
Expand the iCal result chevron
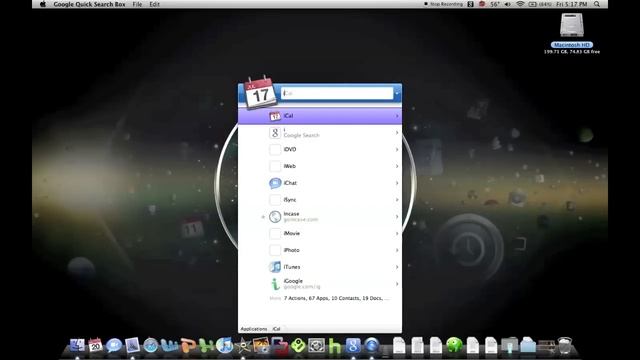pyautogui.click(x=397, y=116)
